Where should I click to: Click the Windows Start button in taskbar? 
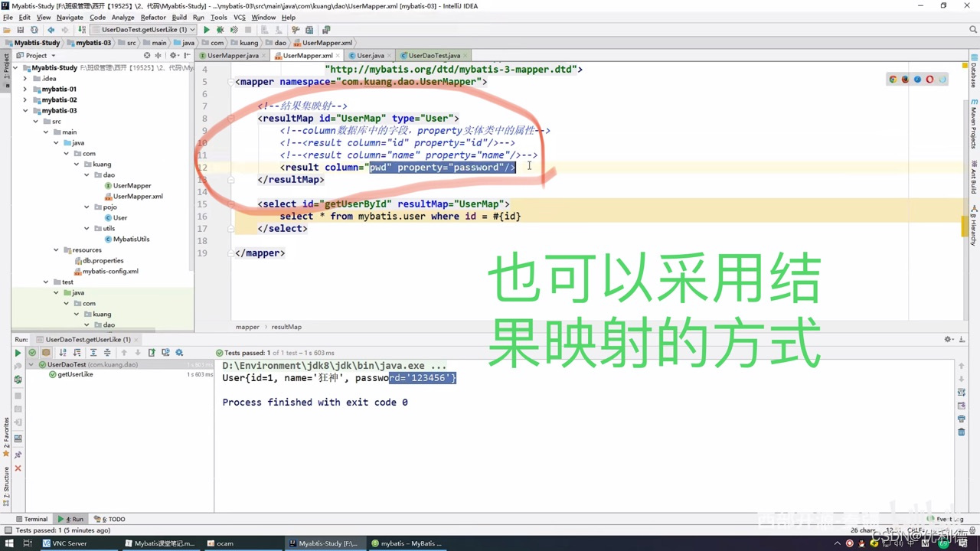coord(9,543)
